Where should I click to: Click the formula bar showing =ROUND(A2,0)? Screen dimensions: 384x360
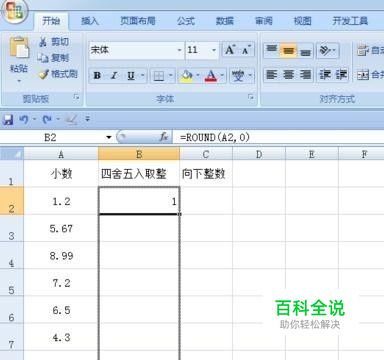click(278, 137)
